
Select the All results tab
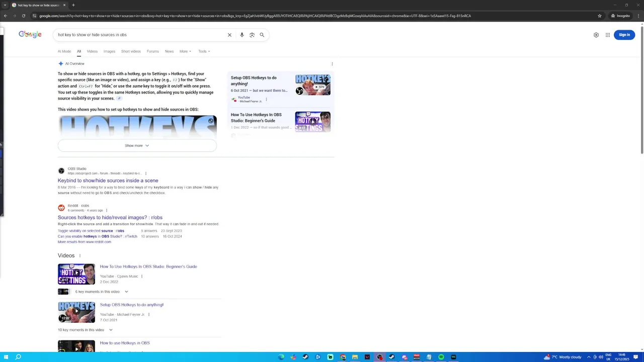[x=79, y=51]
